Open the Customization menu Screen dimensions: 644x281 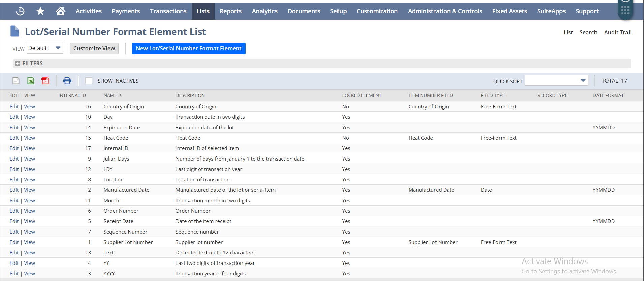(x=377, y=11)
